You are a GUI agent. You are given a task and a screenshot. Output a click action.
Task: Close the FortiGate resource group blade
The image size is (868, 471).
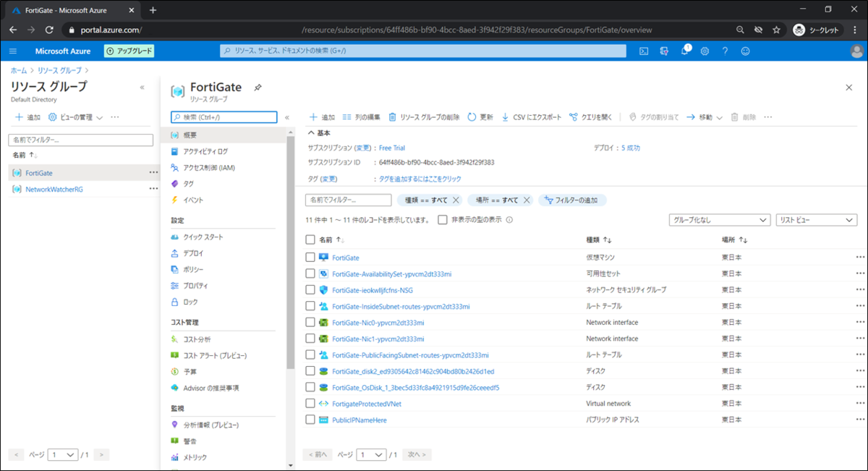click(x=849, y=88)
